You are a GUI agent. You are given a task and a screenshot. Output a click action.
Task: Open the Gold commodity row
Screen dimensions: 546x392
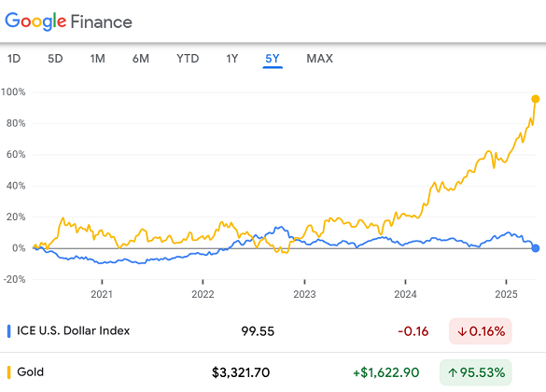(273, 372)
